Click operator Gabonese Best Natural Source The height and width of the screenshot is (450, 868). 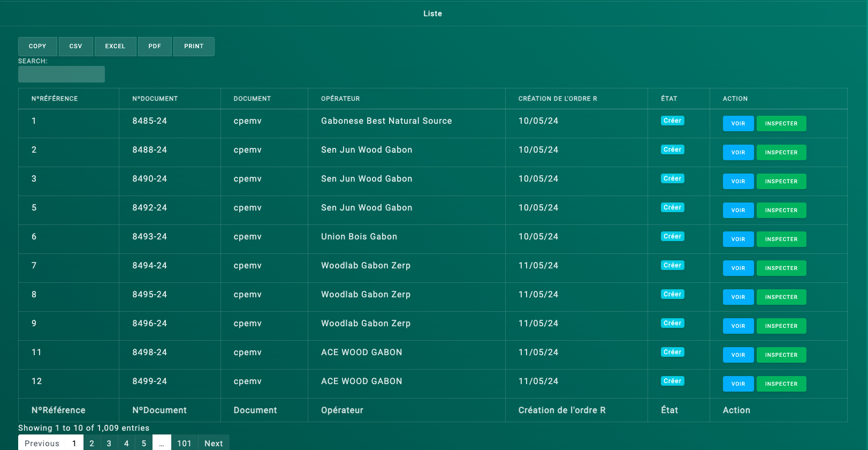(386, 121)
